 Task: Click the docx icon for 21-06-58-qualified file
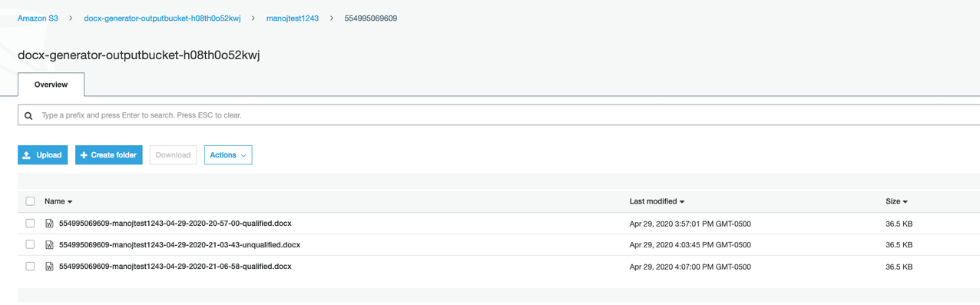click(49, 267)
